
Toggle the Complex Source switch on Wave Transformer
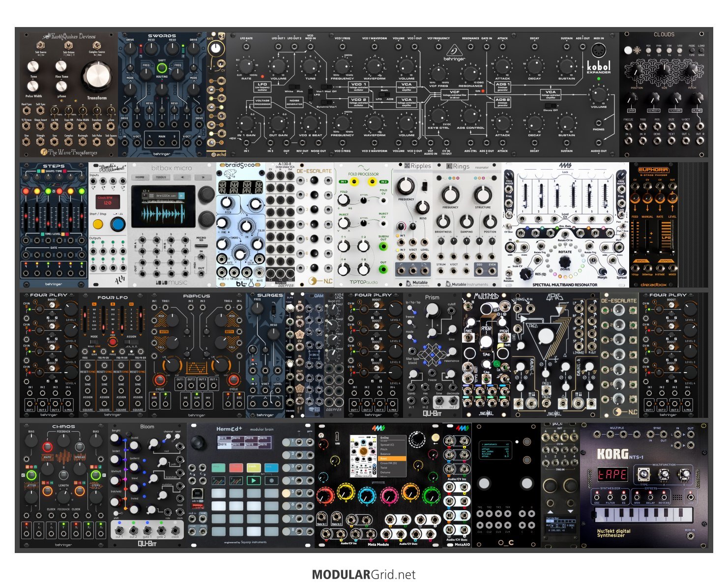[x=96, y=45]
